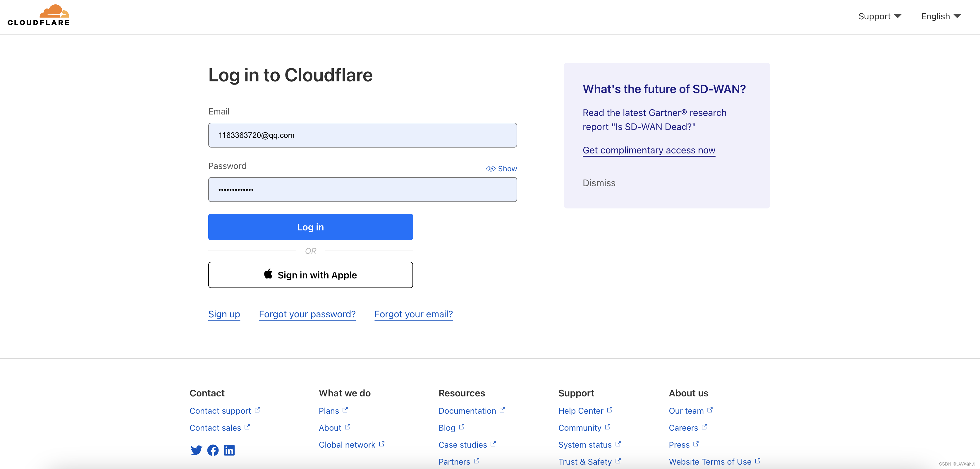Follow the Sign up link
Screen dimensions: 980x469
(224, 314)
